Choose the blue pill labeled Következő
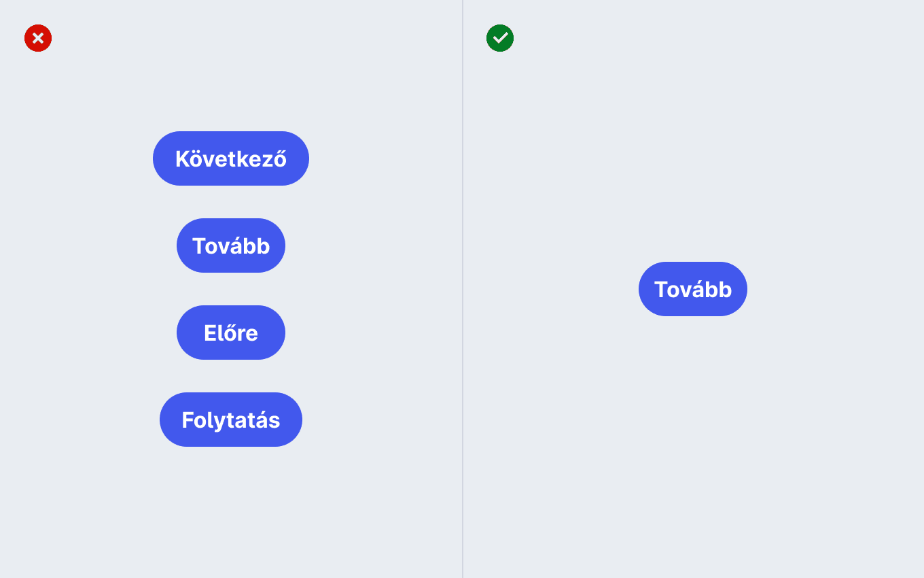The height and width of the screenshot is (578, 924). (x=231, y=158)
